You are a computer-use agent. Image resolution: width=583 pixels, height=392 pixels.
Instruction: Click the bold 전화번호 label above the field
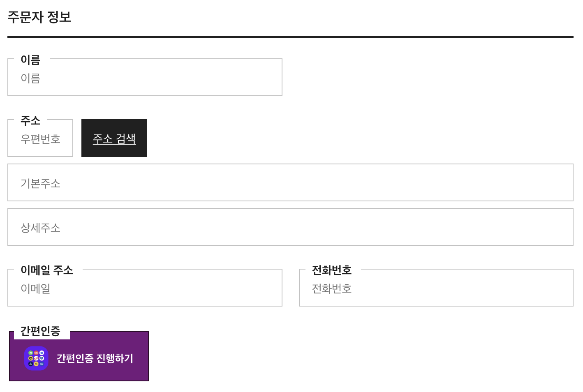pyautogui.click(x=332, y=270)
